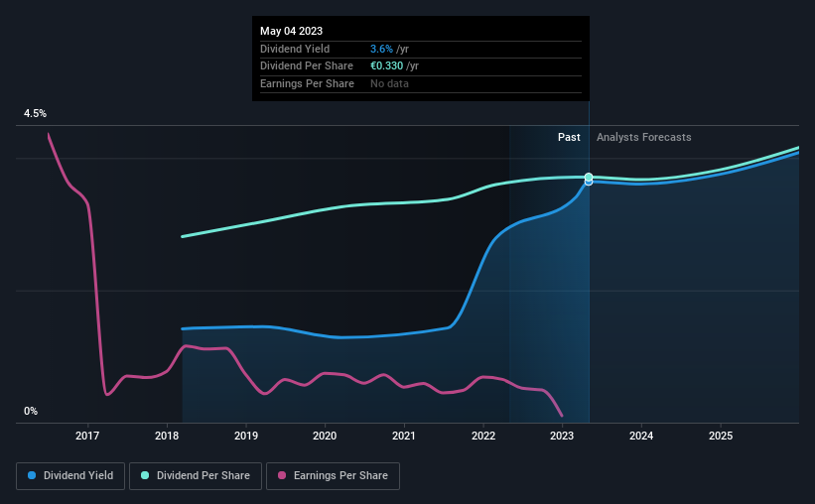
Task: Click the 'No data' earnings value in tooltip
Action: tap(389, 83)
